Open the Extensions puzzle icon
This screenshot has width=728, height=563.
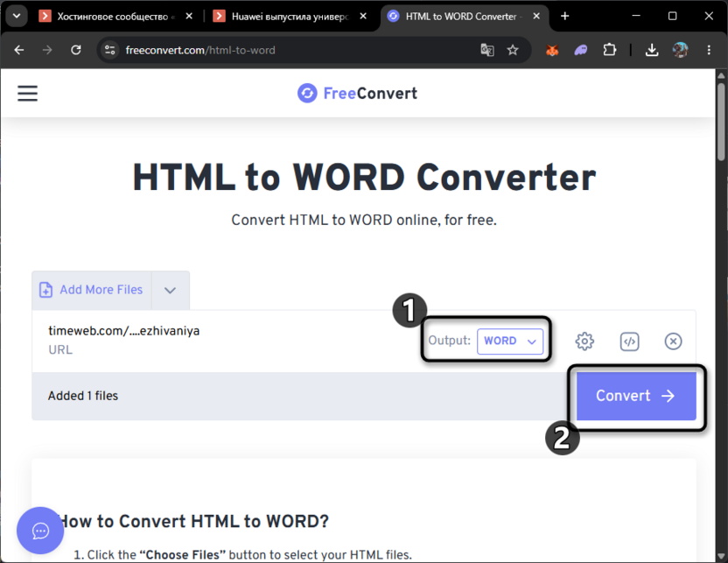coord(610,50)
